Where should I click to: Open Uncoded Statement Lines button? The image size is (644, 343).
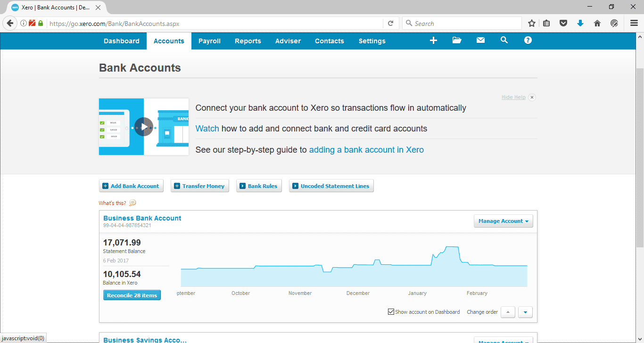331,186
